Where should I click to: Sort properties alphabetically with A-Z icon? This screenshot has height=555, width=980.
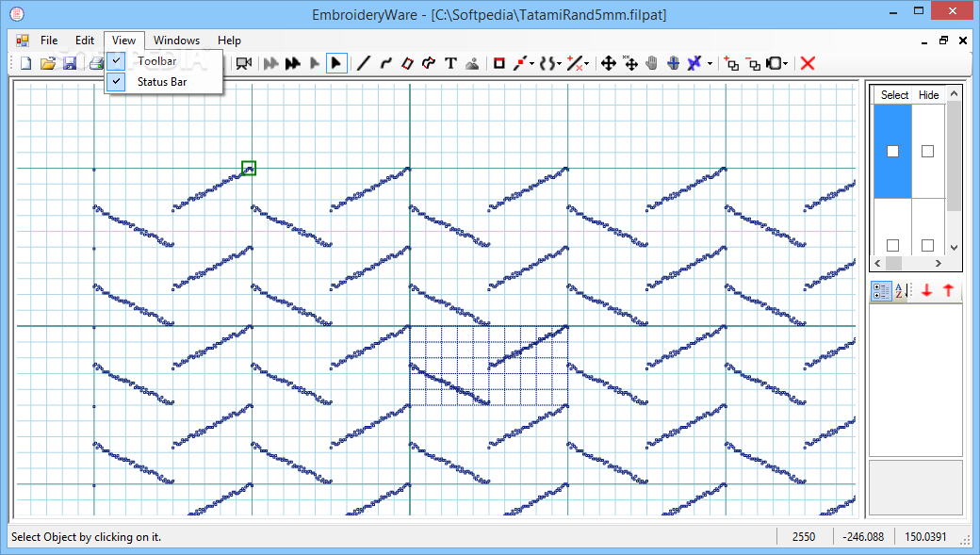click(901, 290)
